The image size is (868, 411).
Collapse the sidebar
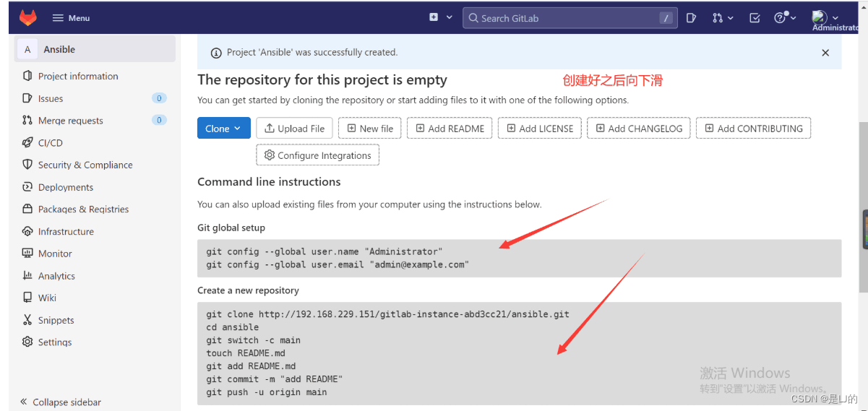pyautogui.click(x=61, y=402)
